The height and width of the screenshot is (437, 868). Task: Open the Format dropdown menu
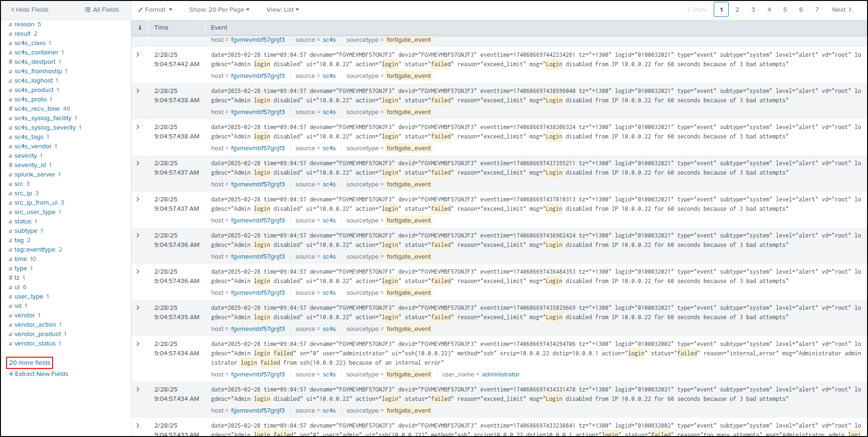point(155,9)
